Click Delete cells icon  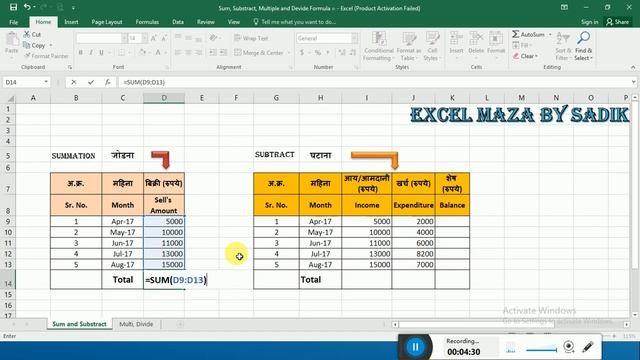pyautogui.click(x=476, y=39)
